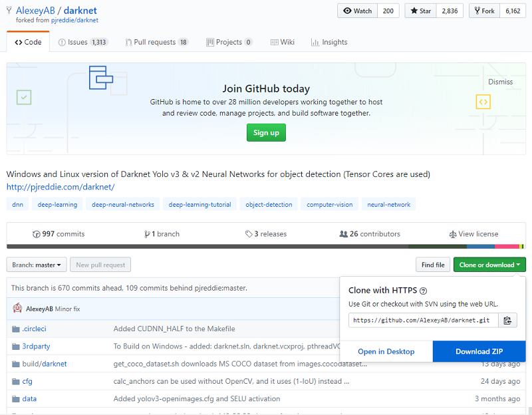The image size is (532, 415).
Task: Click the dnn topic tag
Action: 17,205
